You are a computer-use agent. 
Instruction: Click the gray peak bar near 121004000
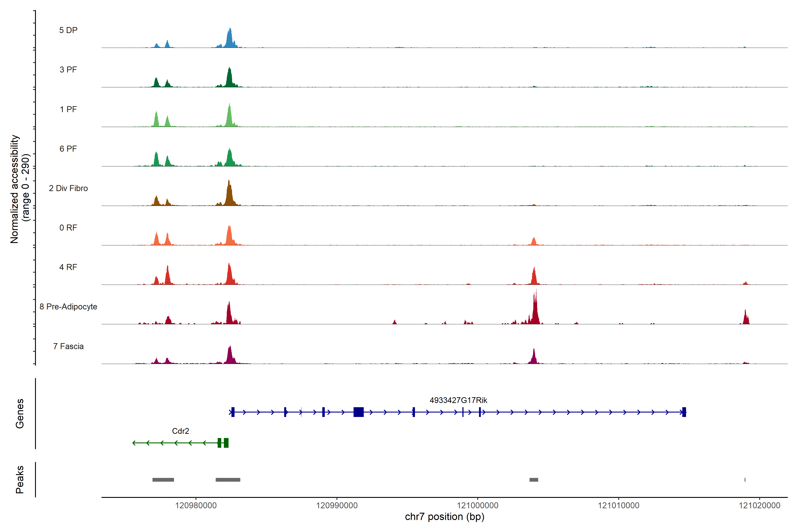pyautogui.click(x=534, y=480)
